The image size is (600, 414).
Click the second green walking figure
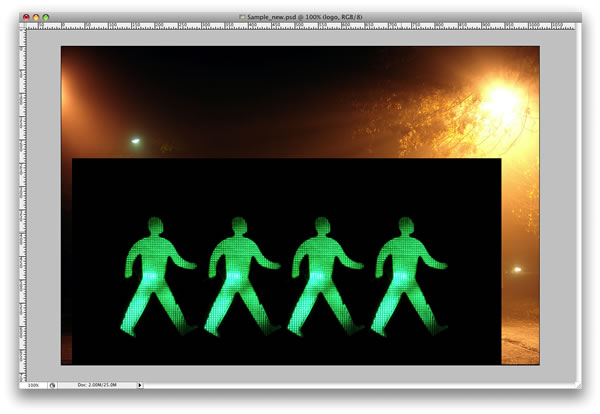pyautogui.click(x=242, y=277)
